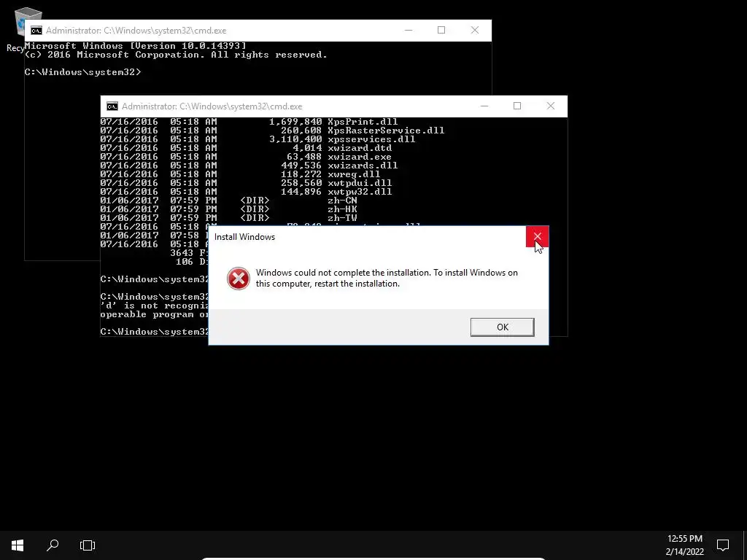This screenshot has height=560, width=747.
Task: Click the 'C:\Windows\system32>' prompt in rear cmd
Action: tap(83, 72)
